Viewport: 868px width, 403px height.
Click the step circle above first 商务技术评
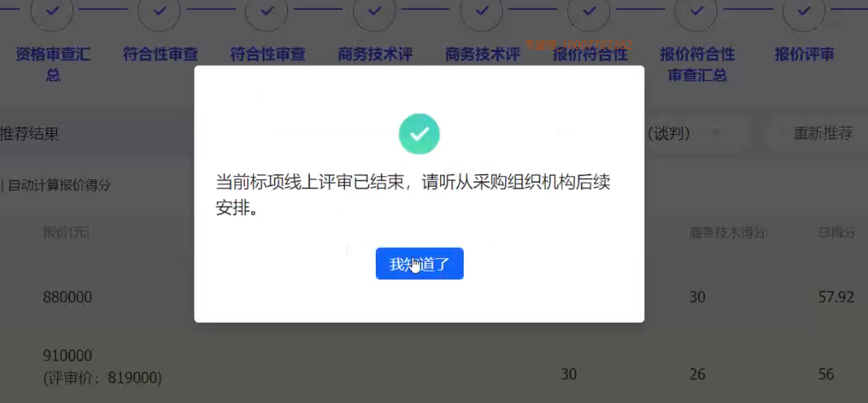coord(374,11)
